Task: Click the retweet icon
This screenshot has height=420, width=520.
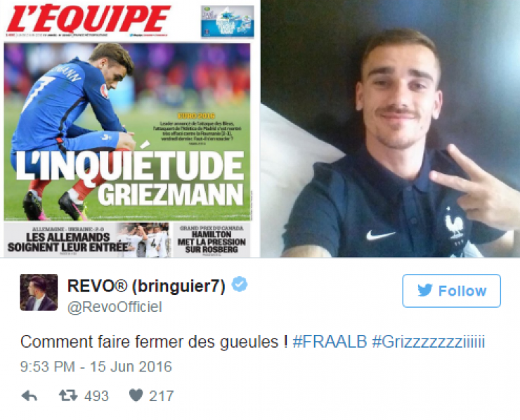Action: (x=68, y=395)
